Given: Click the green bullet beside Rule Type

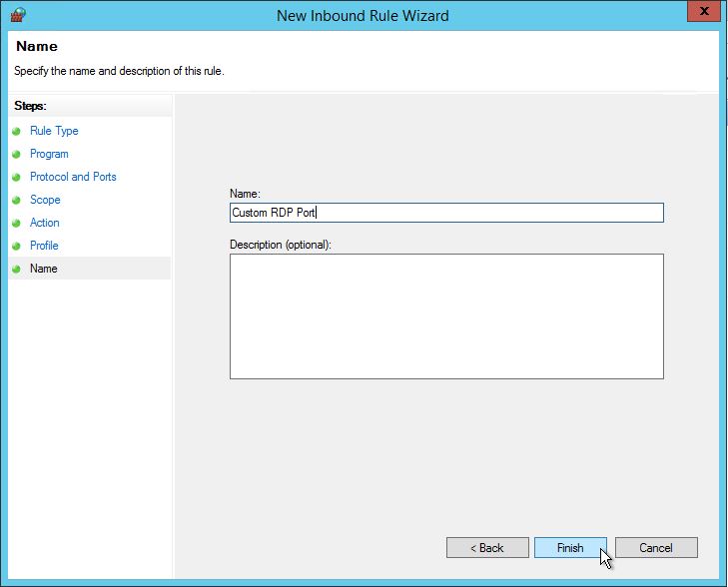Looking at the screenshot, I should tap(16, 132).
